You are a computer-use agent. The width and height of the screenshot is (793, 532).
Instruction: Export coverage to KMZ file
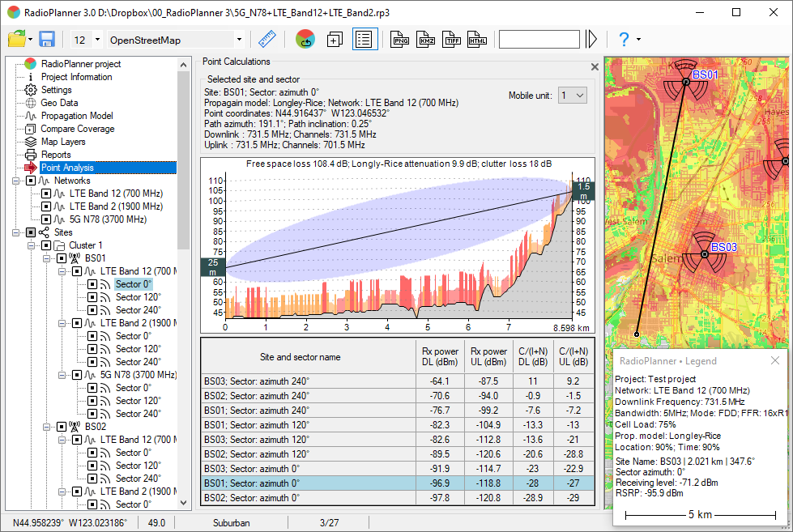coord(426,40)
